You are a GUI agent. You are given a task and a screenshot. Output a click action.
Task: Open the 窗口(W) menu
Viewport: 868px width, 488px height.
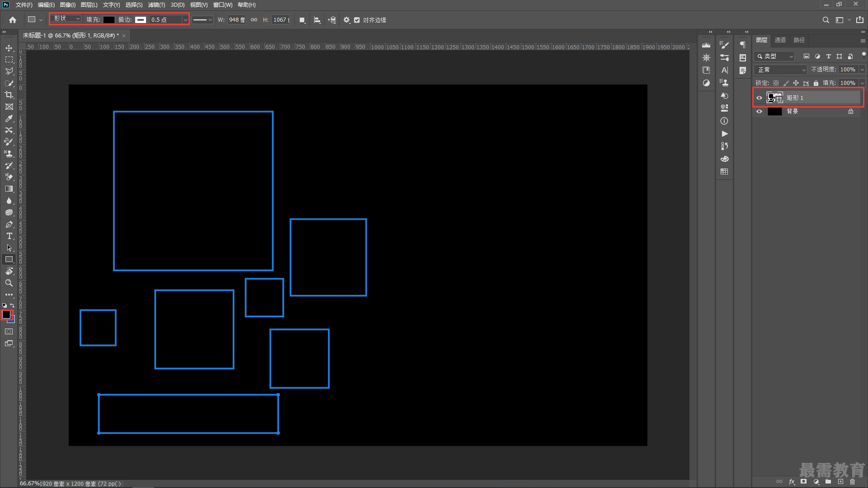click(x=223, y=5)
